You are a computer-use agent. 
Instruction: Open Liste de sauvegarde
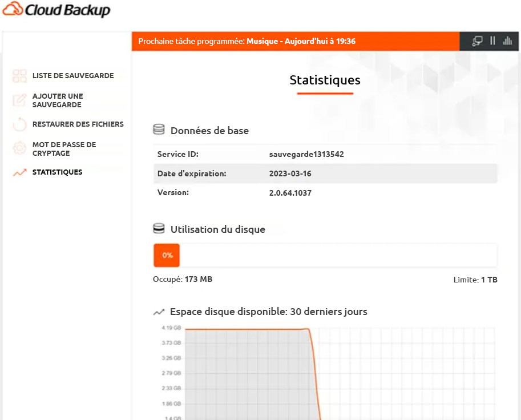point(73,75)
